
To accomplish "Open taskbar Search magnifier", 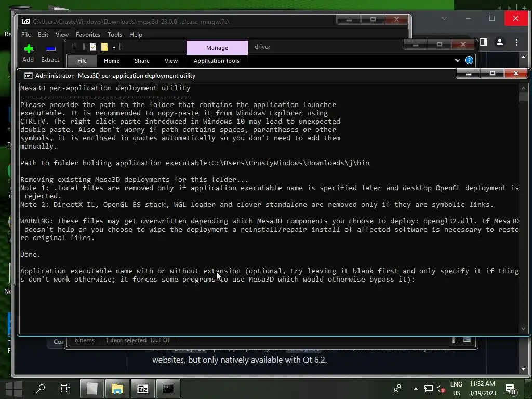I will coord(41,388).
